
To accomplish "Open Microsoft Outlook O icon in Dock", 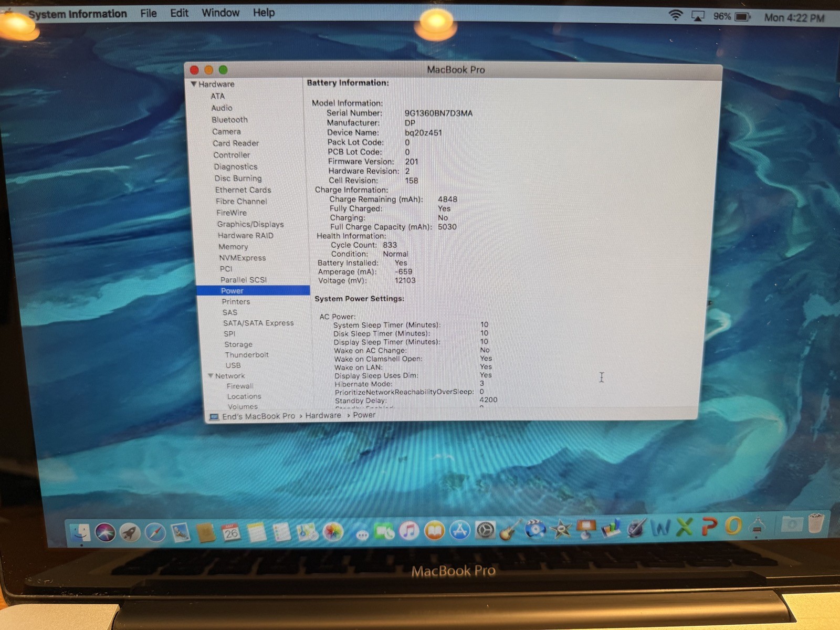I will [733, 525].
